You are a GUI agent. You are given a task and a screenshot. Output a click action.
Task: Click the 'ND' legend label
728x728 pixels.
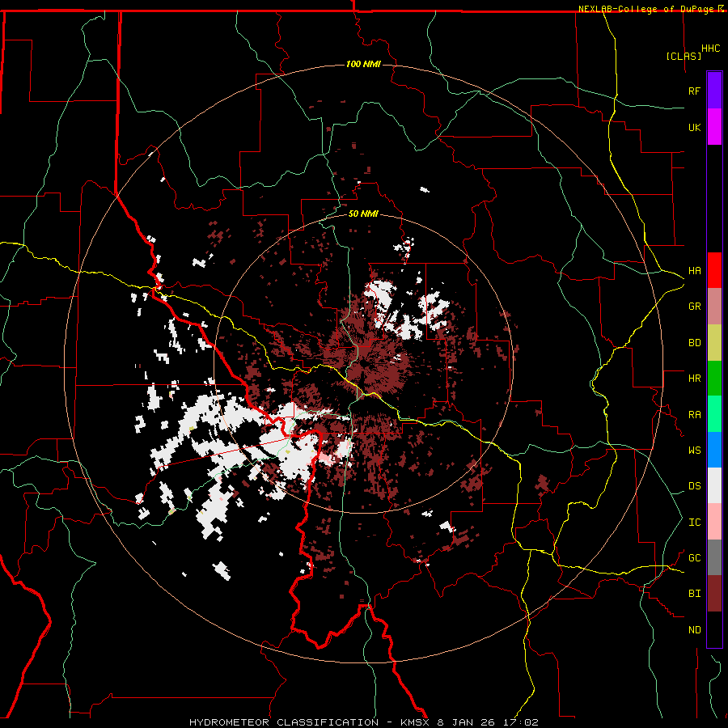[x=695, y=630]
